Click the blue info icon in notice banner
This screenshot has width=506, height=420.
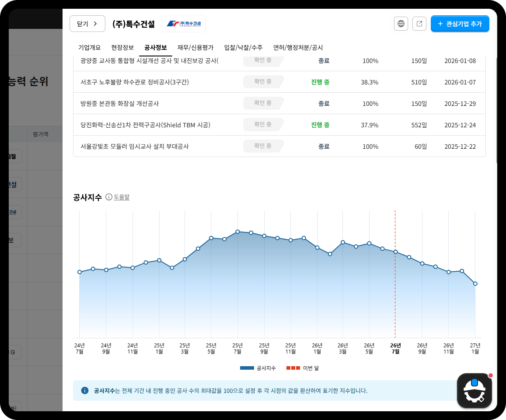pyautogui.click(x=84, y=391)
